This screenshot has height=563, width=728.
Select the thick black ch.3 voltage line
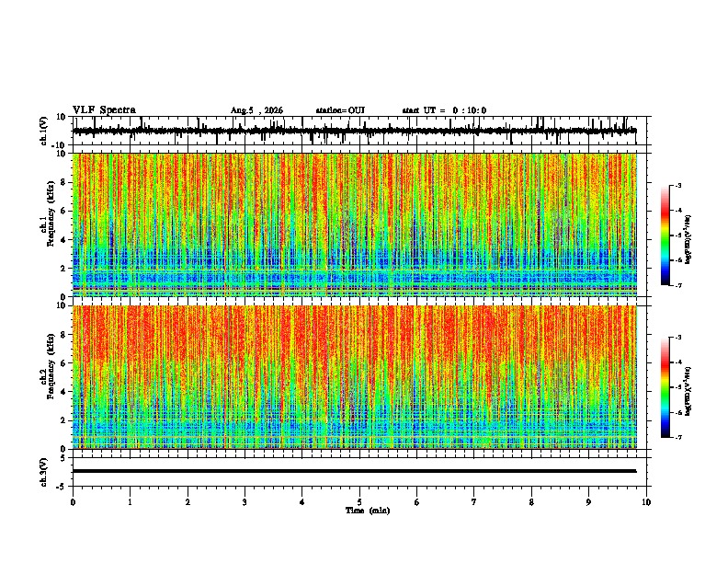point(354,471)
